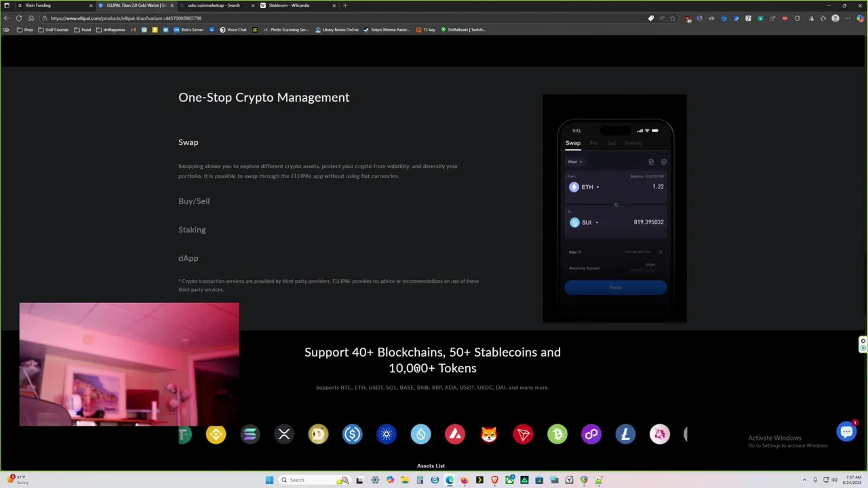Click the shopping price tag icon in address bar

pos(651,18)
